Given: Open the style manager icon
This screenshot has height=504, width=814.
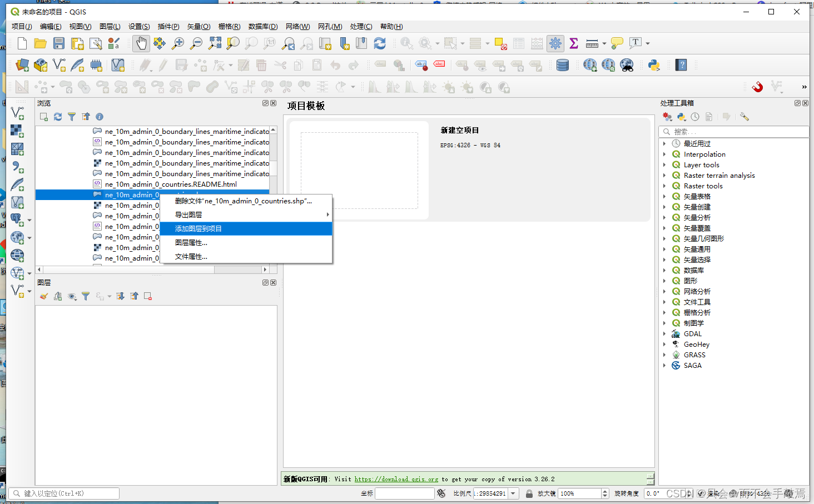Looking at the screenshot, I should click(114, 43).
